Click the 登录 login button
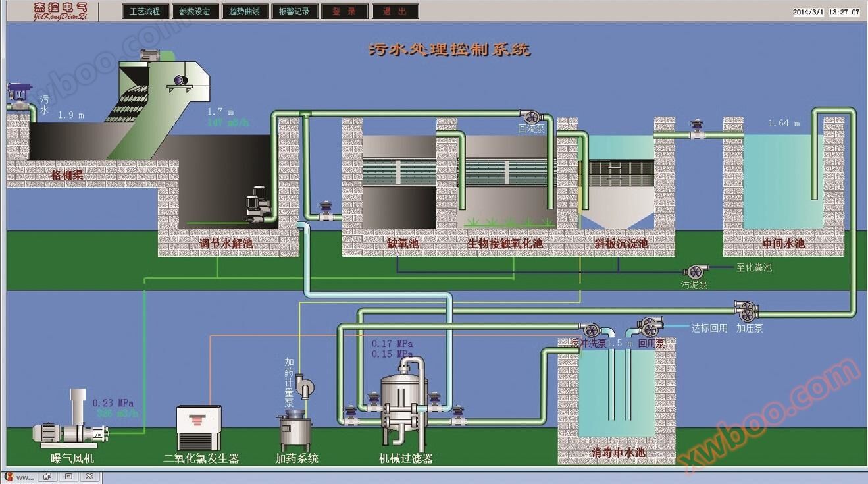Image resolution: width=868 pixels, height=484 pixels. (x=345, y=12)
